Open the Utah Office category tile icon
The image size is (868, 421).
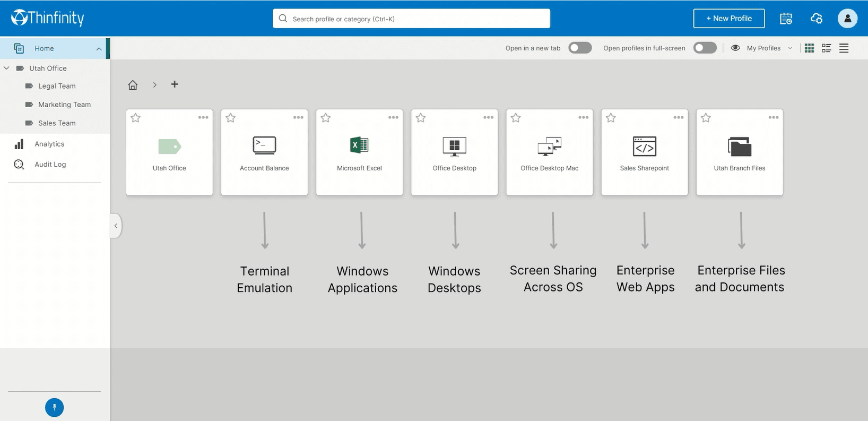[170, 146]
